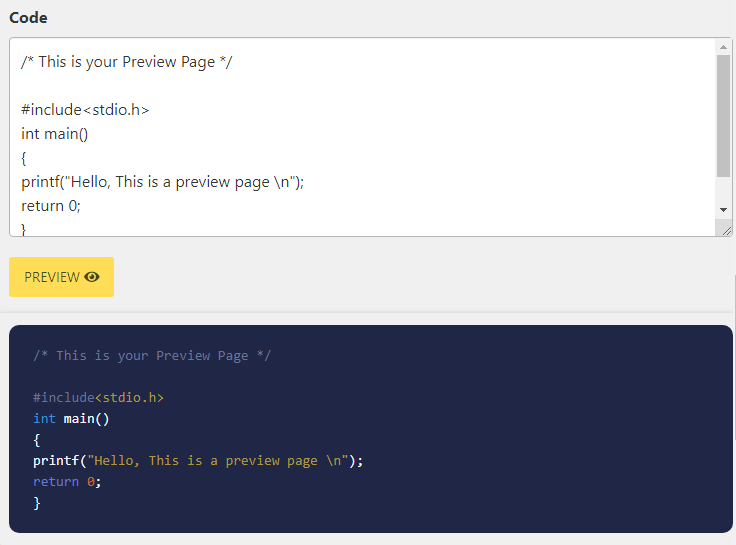Click the printf line in textarea
Screen dimensions: 736x545
click(x=162, y=182)
